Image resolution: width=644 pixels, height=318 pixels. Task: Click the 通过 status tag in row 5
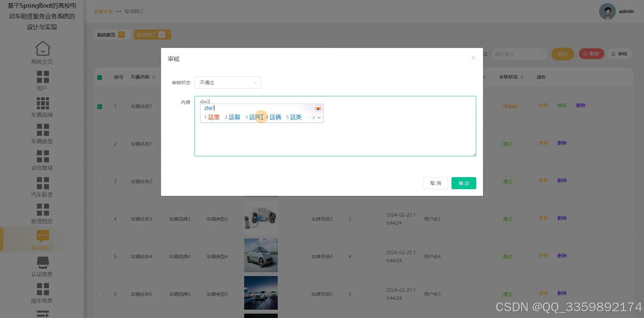(x=507, y=257)
